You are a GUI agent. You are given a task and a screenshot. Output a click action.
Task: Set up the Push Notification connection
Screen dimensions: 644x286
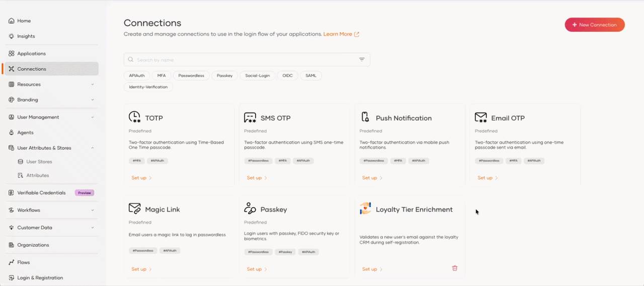click(x=372, y=178)
